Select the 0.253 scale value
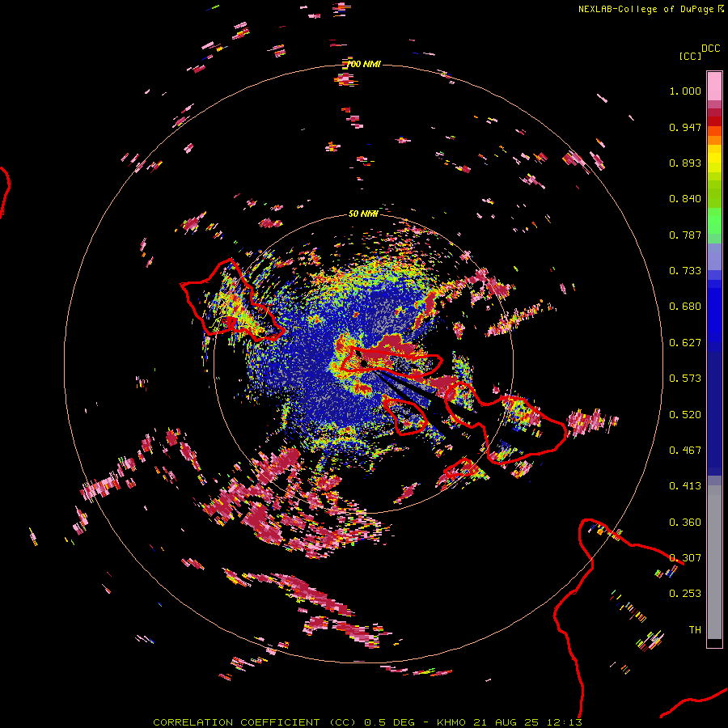The image size is (728, 728). pos(685,594)
